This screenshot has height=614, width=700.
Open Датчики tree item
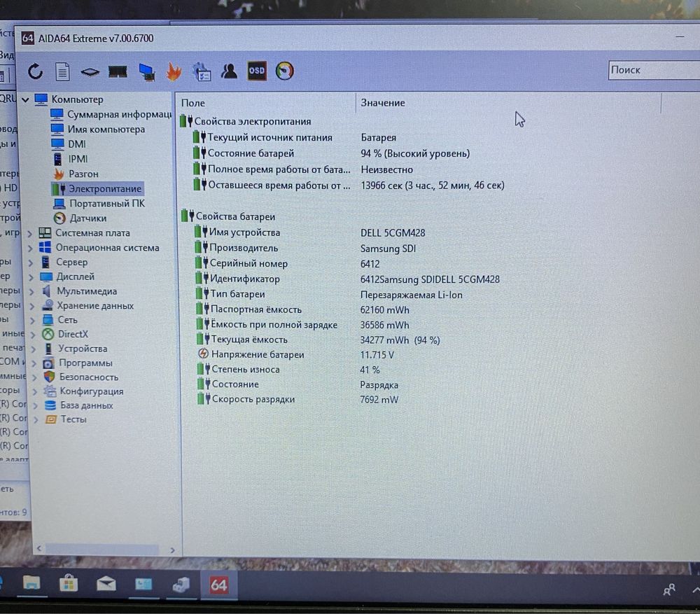[x=88, y=218]
